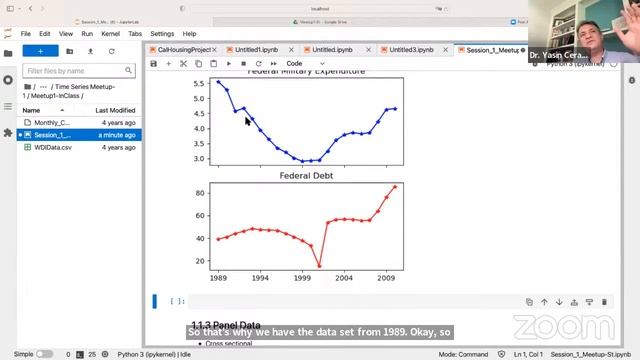
Task: Restart kernel and run all cells
Action: (273, 64)
